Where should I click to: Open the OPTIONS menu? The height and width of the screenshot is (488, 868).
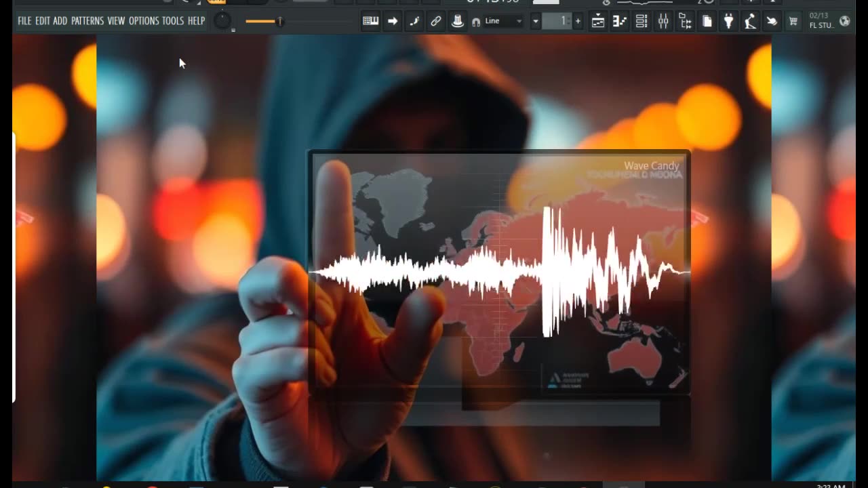point(144,21)
